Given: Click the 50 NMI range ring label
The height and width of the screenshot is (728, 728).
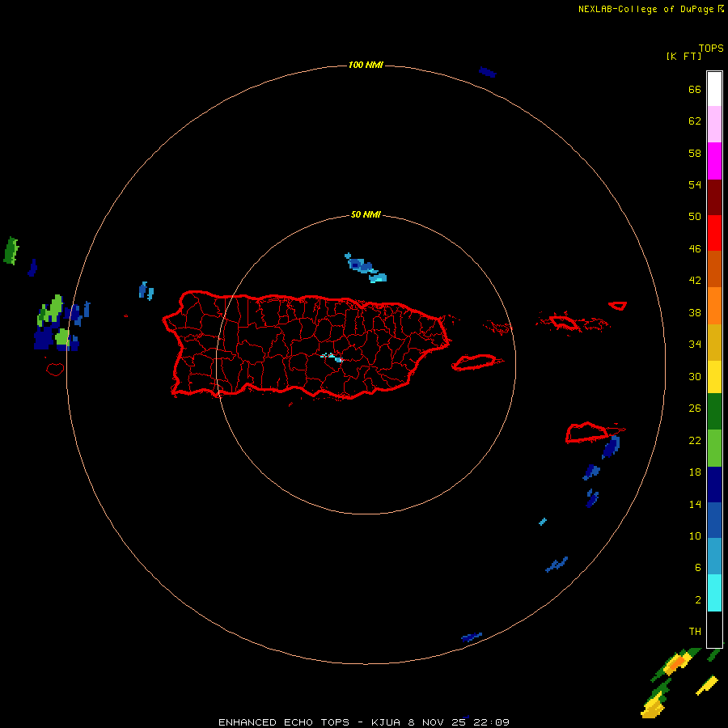Looking at the screenshot, I should pyautogui.click(x=366, y=214).
